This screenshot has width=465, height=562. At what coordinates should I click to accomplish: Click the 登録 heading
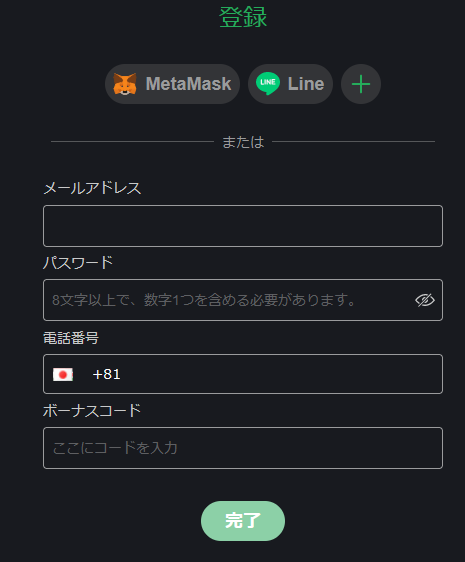click(x=243, y=17)
